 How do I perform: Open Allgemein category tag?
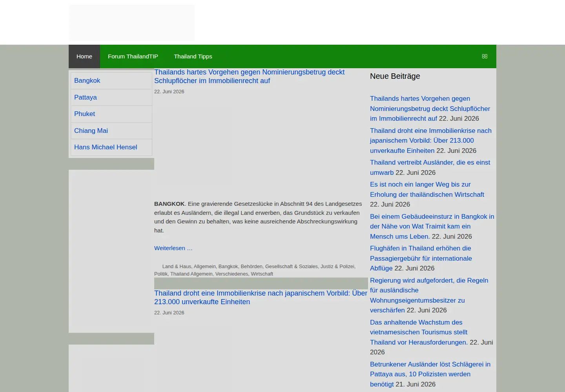pos(204,267)
